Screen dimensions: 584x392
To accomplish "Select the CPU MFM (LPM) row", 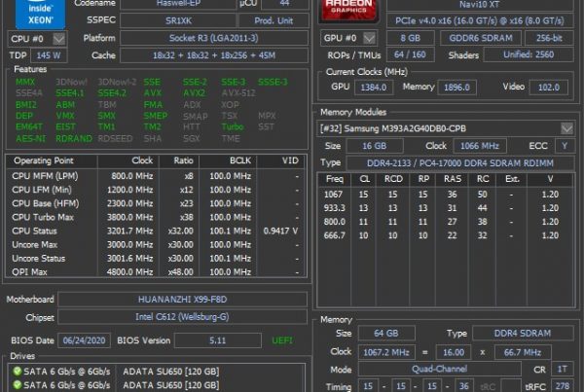I will coord(156,176).
